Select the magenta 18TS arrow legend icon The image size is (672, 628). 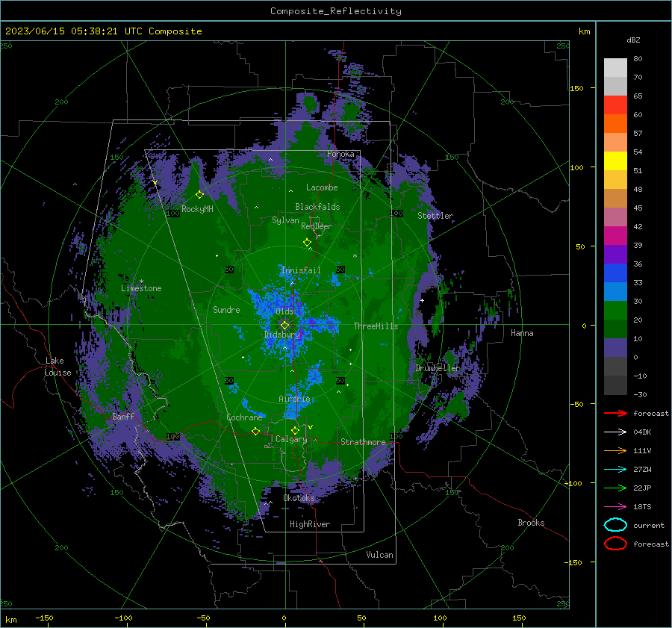(615, 507)
